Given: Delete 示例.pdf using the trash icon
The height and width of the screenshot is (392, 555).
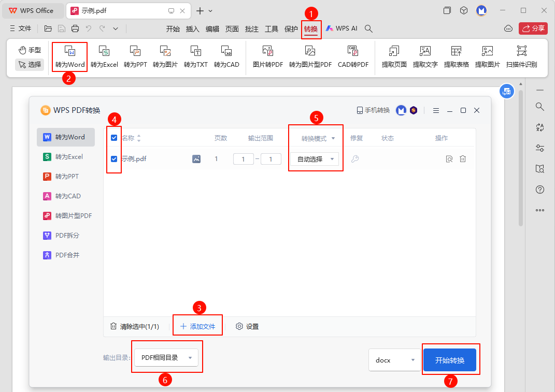Looking at the screenshot, I should click(x=463, y=159).
